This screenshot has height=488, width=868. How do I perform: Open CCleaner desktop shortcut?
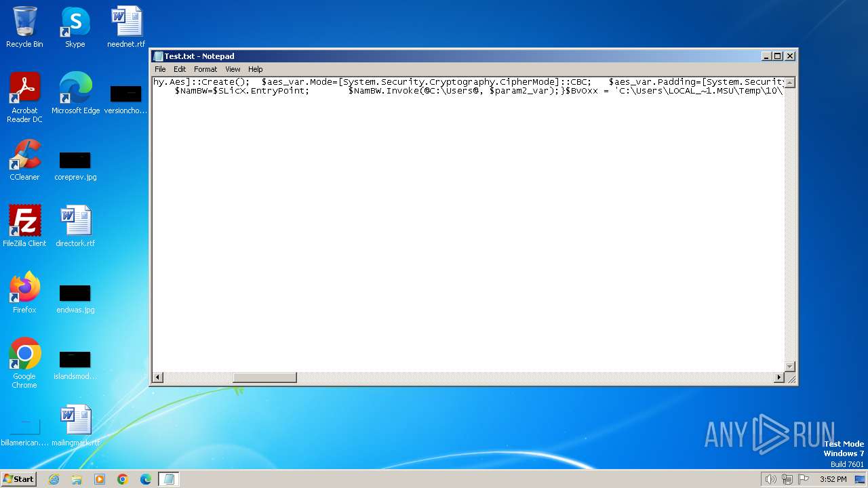click(x=24, y=160)
